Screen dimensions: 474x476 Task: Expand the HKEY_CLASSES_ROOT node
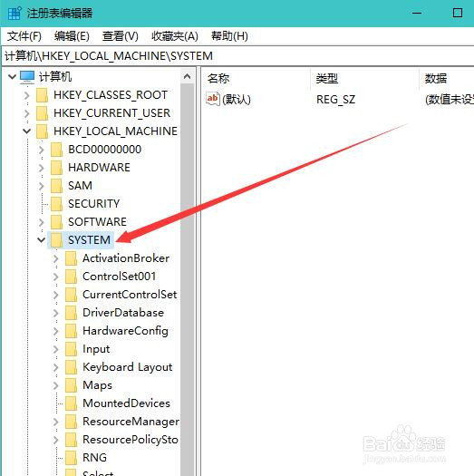pyautogui.click(x=26, y=95)
